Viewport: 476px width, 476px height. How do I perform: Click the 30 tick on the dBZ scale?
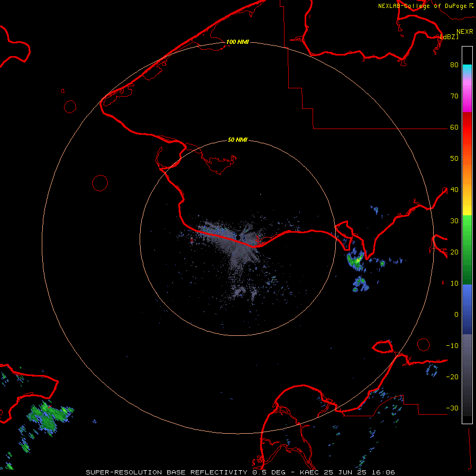[x=454, y=221]
